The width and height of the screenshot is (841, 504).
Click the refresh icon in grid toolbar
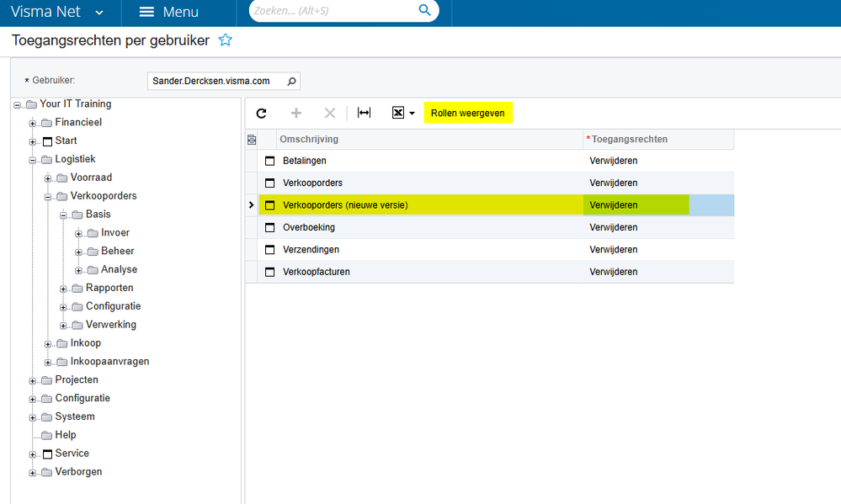tap(261, 113)
